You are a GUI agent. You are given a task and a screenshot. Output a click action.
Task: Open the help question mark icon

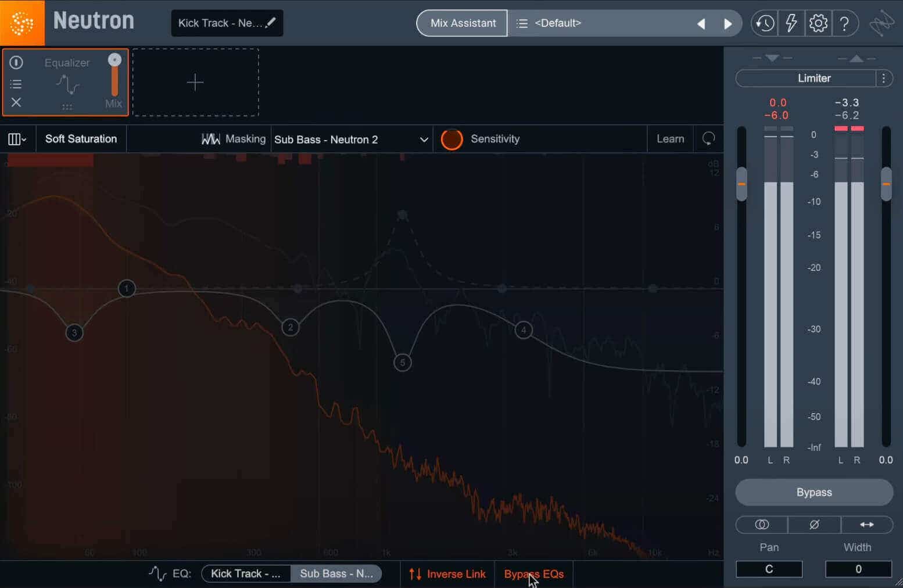(x=844, y=23)
